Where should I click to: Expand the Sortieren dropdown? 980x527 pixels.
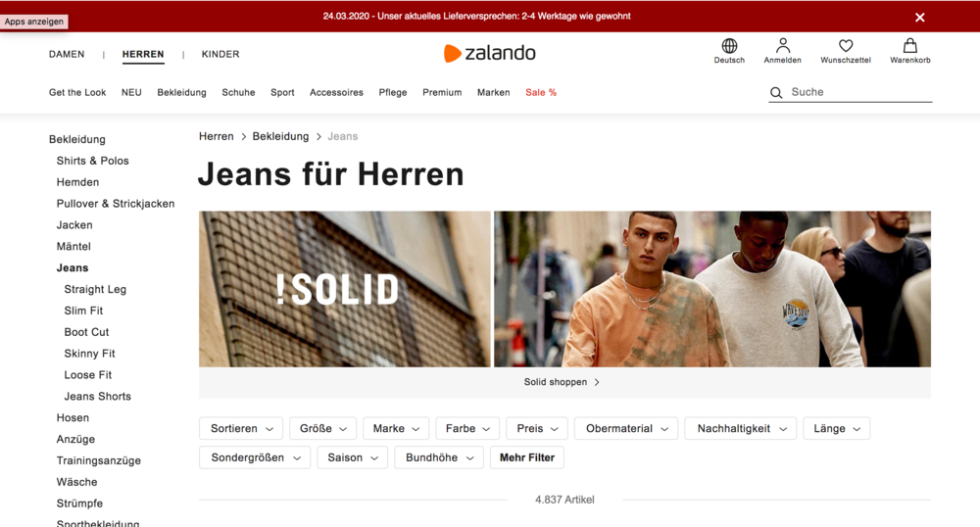[241, 428]
